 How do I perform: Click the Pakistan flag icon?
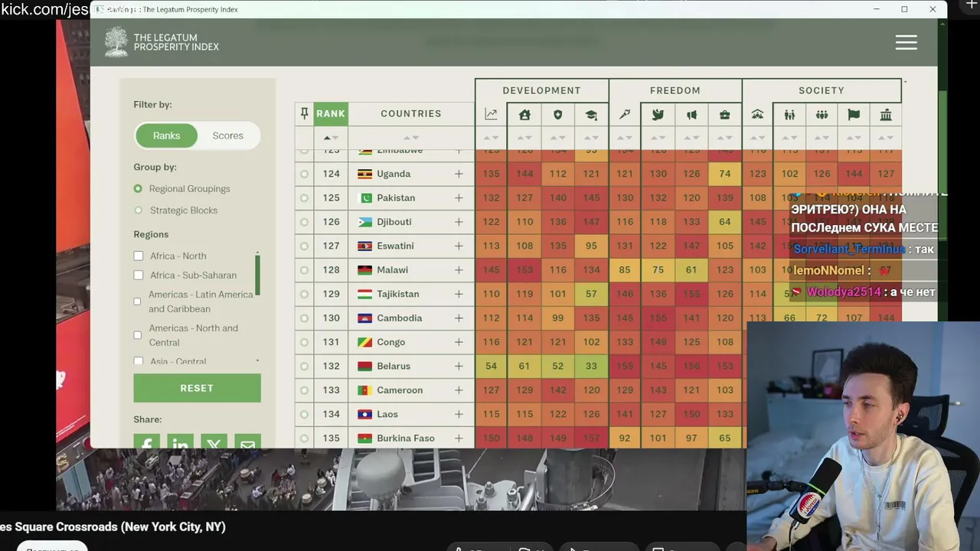pos(364,197)
